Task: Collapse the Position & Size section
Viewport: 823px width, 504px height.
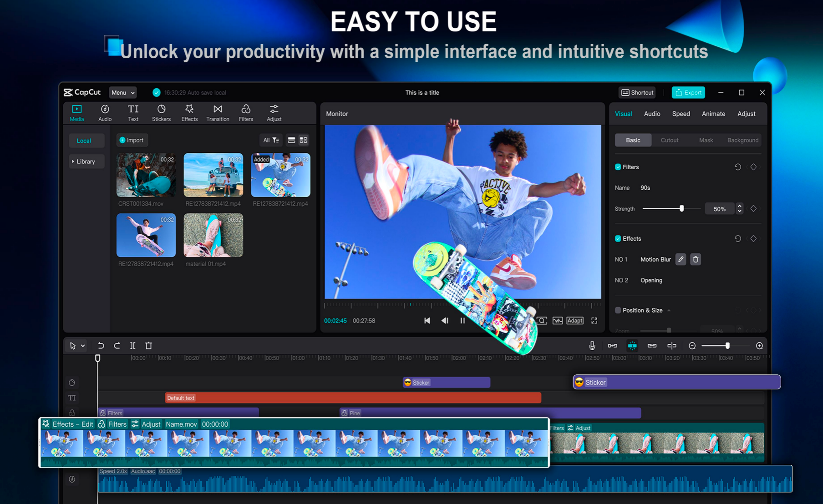Action: click(669, 310)
